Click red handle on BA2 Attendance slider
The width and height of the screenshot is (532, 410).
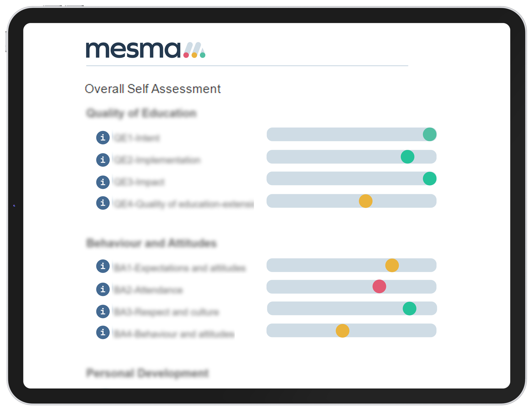pos(379,286)
